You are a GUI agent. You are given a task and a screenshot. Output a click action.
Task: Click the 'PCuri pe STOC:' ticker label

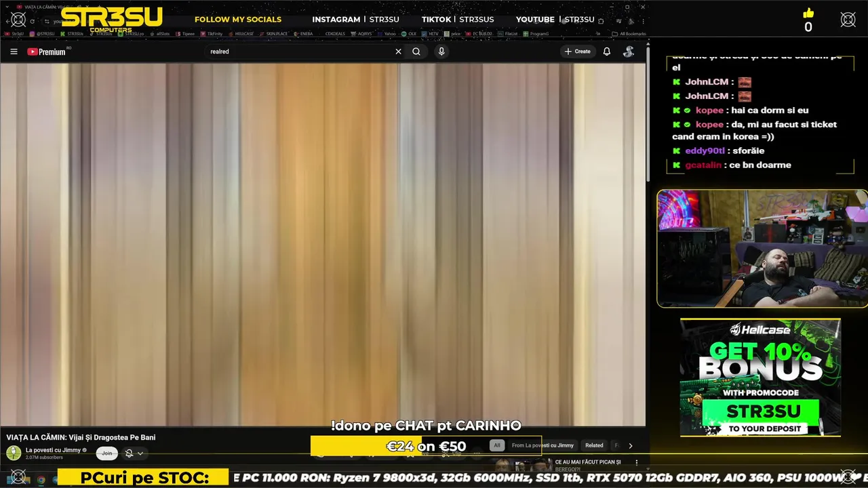pyautogui.click(x=144, y=478)
